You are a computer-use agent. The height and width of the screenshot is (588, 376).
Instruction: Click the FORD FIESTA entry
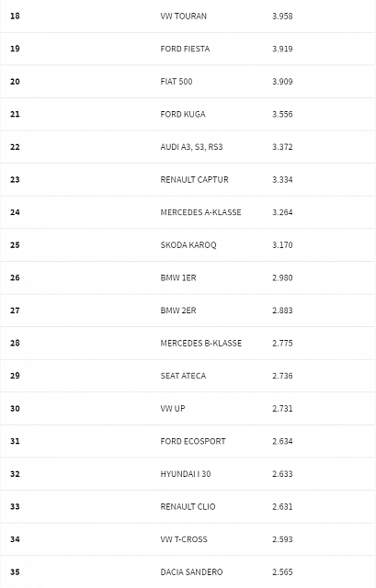point(185,49)
